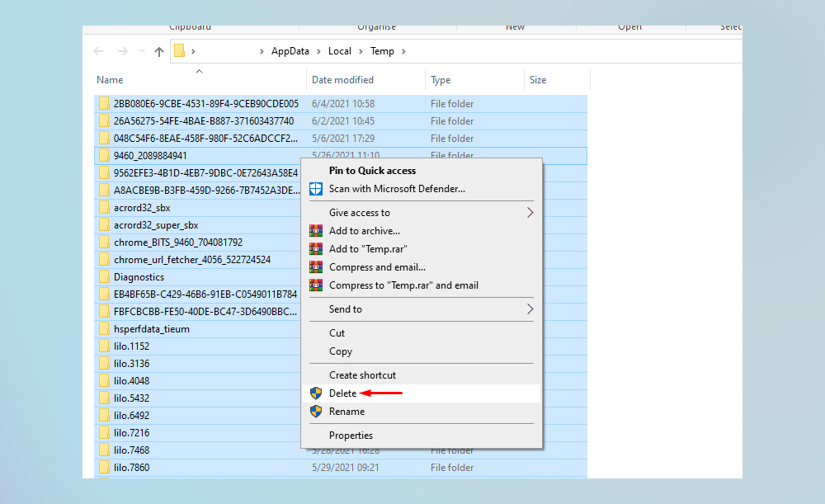Open dropdown chevron after Temp in path

click(403, 51)
